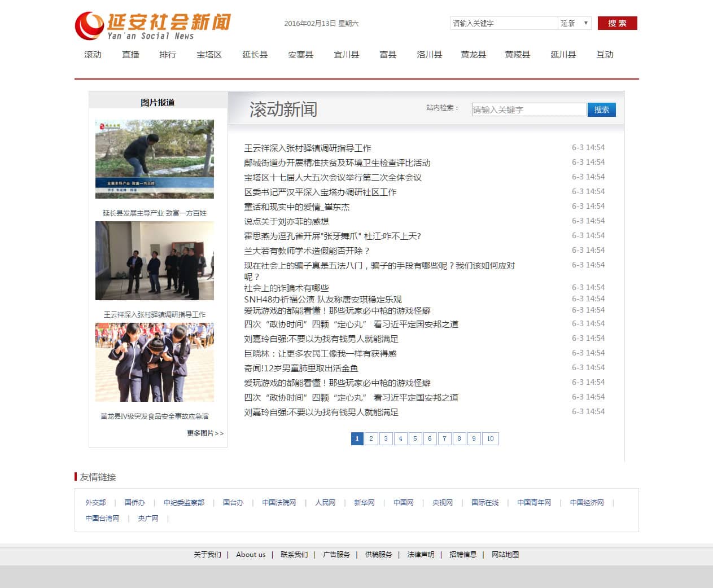Open the 互动 navigation item
Screen dimensions: 713x588
coord(605,55)
